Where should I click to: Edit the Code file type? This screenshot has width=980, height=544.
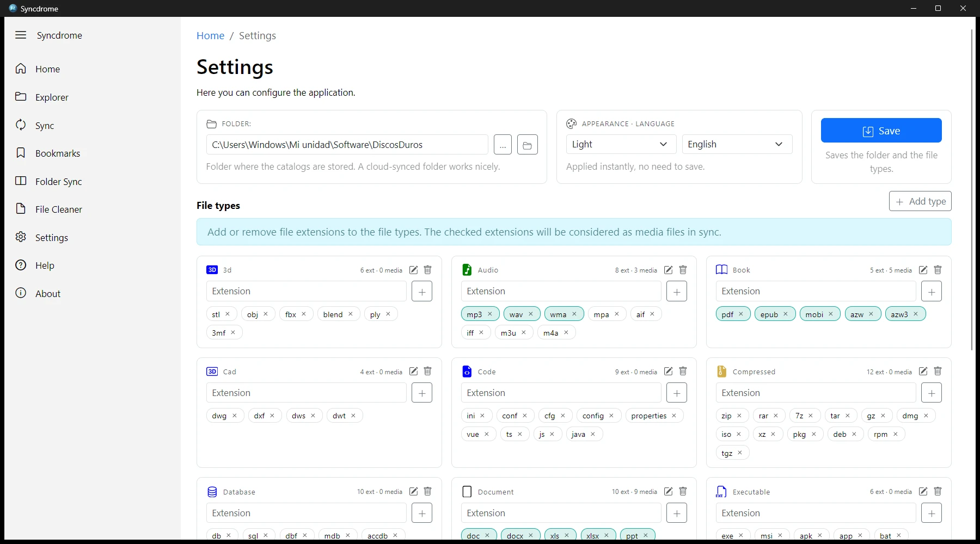pos(669,371)
